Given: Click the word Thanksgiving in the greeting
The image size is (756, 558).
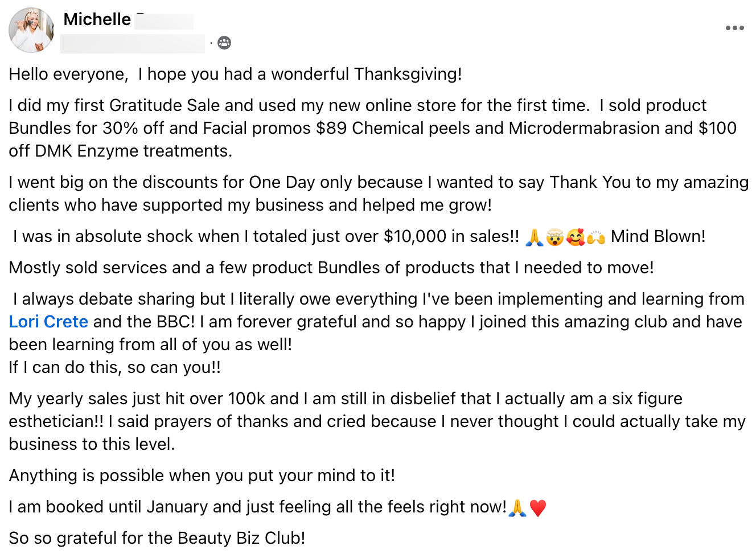Looking at the screenshot, I should click(x=407, y=74).
